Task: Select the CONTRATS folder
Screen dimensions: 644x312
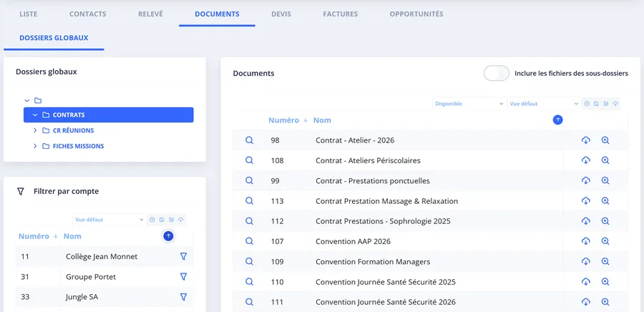Action: 109,115
